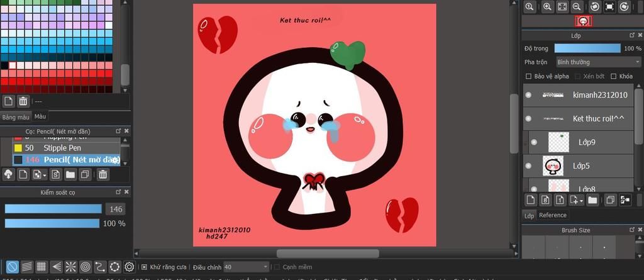Enable crisscross grid snap
The image size is (644, 280).
(42, 267)
